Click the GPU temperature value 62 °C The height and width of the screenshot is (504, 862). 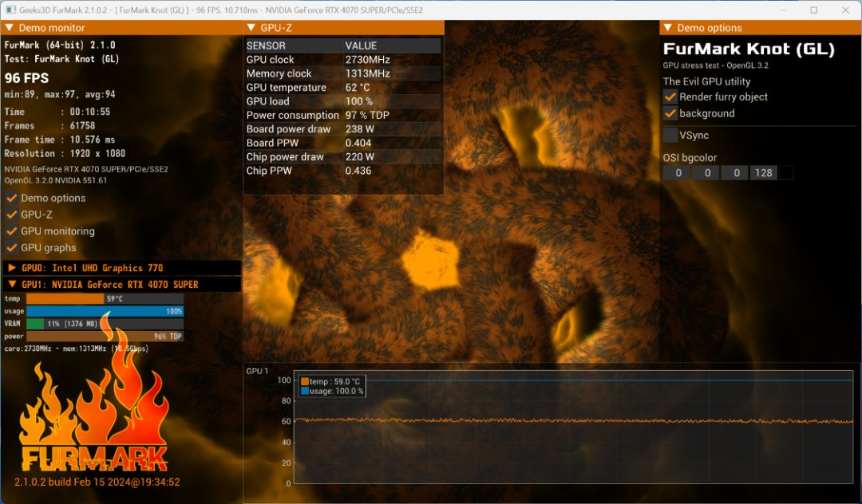point(358,87)
